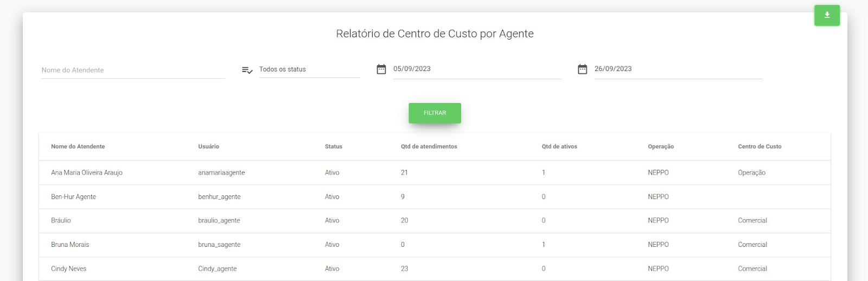
Task: Click the Status column header
Action: click(x=334, y=146)
